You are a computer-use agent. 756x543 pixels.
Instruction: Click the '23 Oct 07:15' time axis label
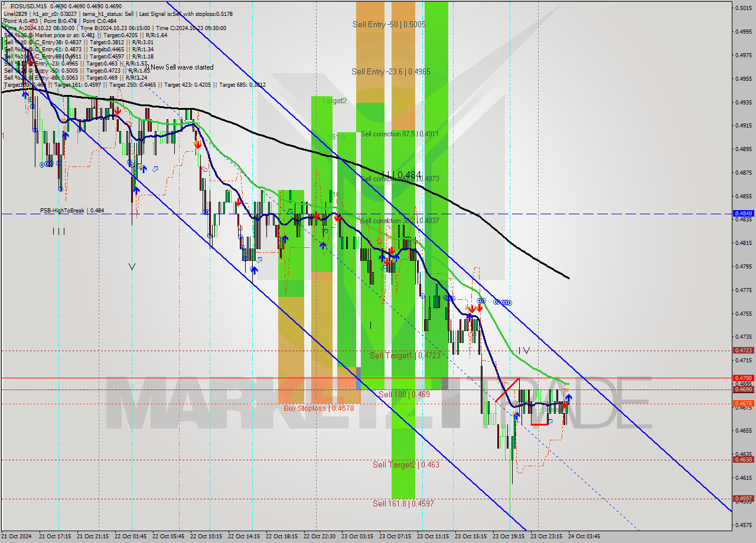click(x=395, y=537)
